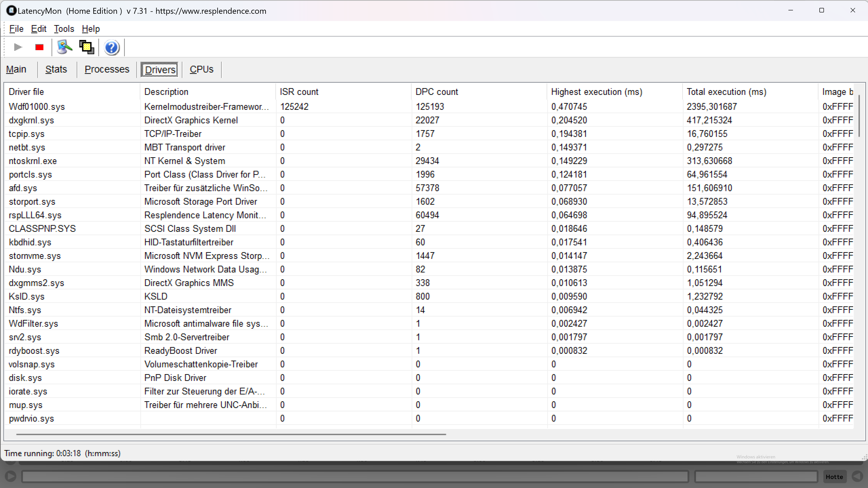The image size is (868, 488).
Task: Select the dxgkrnl.sys driver row
Action: pyautogui.click(x=429, y=120)
